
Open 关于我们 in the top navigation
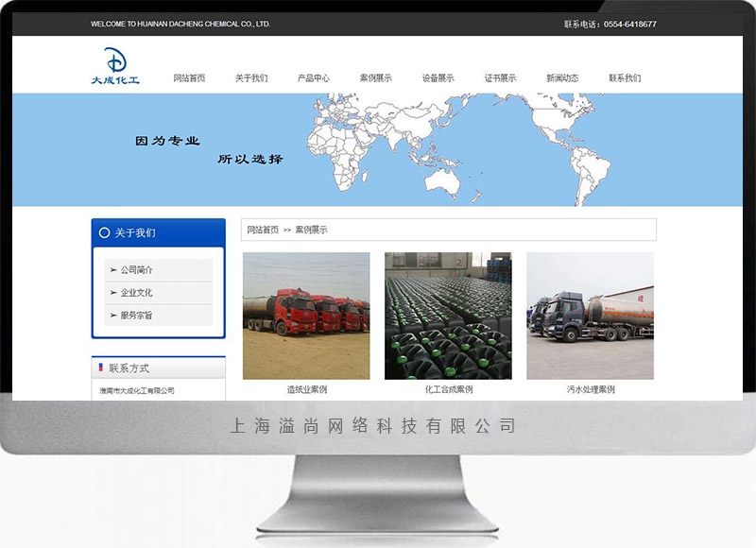251,78
